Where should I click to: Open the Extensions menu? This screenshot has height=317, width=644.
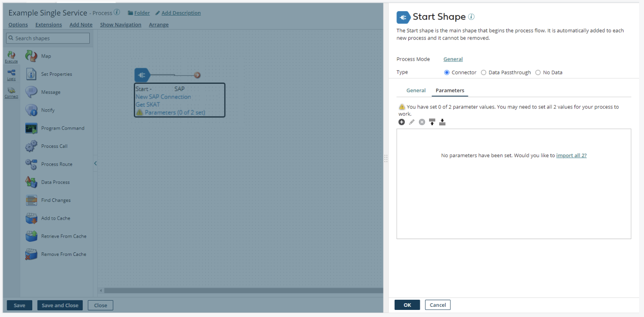pyautogui.click(x=49, y=25)
